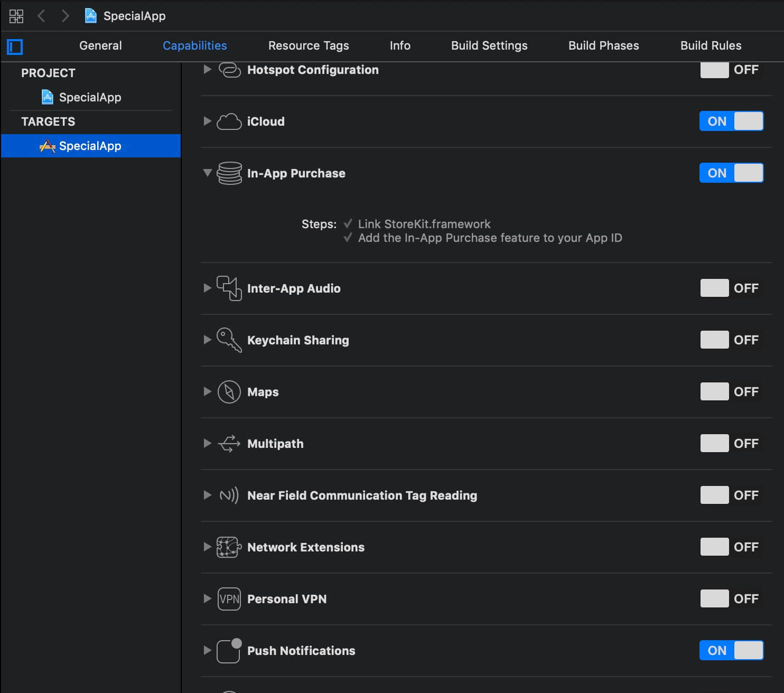Disable the In-App Purchase switch
The width and height of the screenshot is (784, 693).
click(x=731, y=173)
